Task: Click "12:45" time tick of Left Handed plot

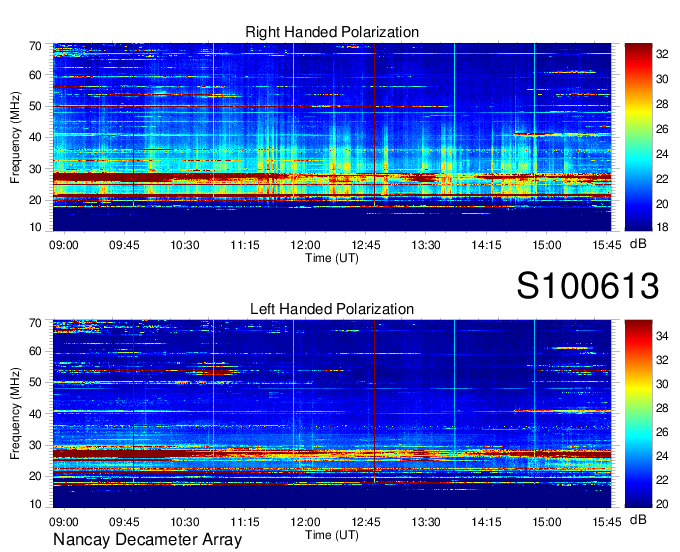Action: click(366, 522)
